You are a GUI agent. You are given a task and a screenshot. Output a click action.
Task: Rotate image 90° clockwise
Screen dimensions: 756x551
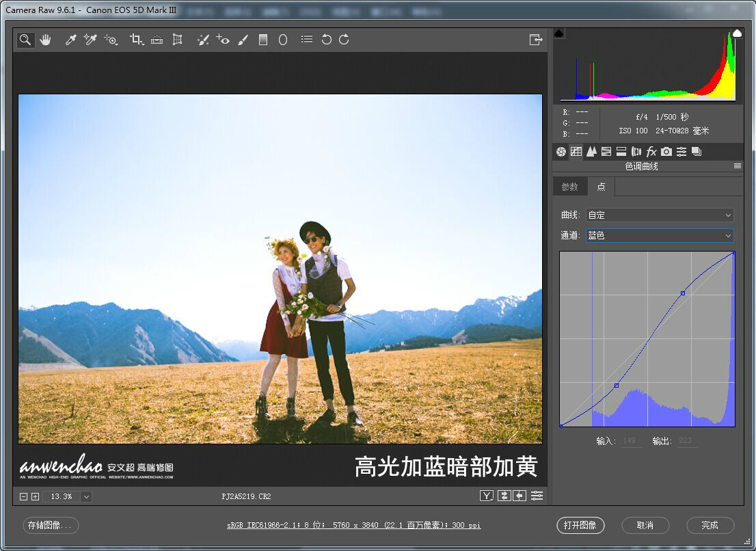[344, 40]
